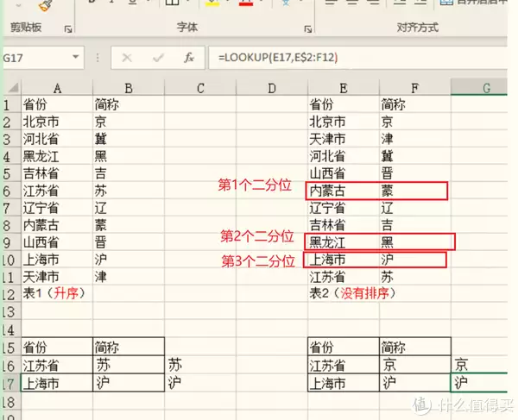Select cell C17 containing 沪
This screenshot has height=420, width=518.
pyautogui.click(x=200, y=383)
